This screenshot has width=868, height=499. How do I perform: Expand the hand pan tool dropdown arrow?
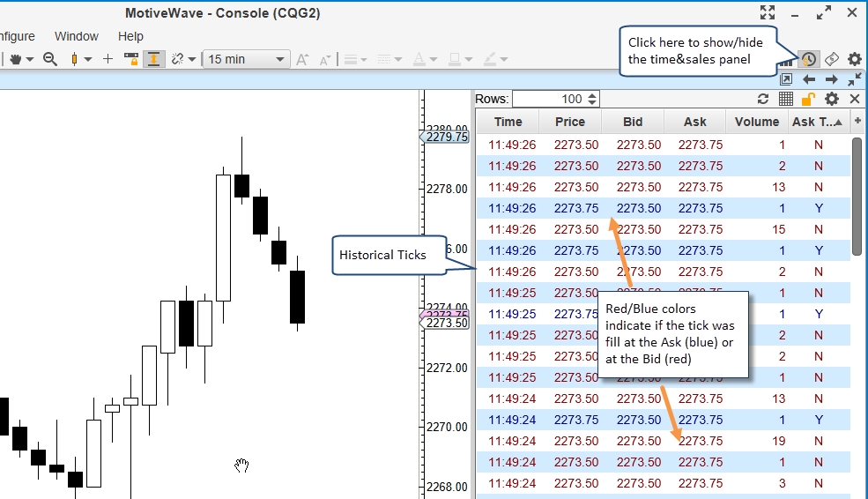coord(30,59)
